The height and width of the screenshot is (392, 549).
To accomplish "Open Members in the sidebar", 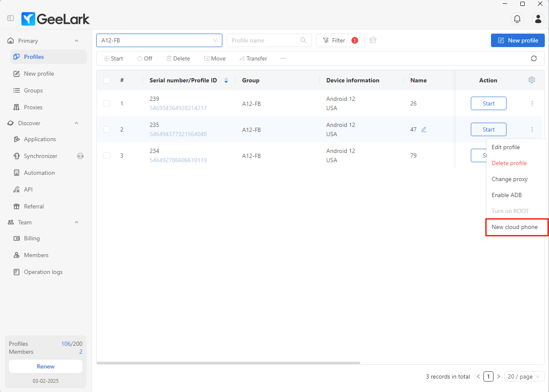I will pos(49,255).
